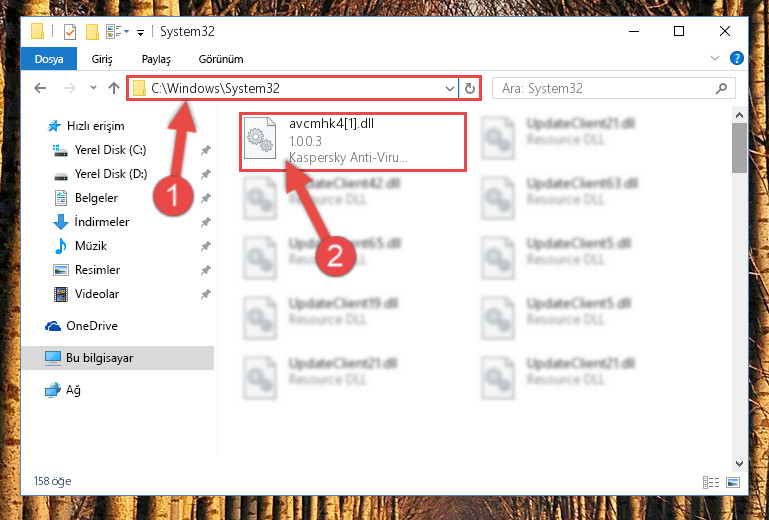Click the vertical scrollbar thumb
Viewport: 769px width, 520px height.
[x=739, y=148]
